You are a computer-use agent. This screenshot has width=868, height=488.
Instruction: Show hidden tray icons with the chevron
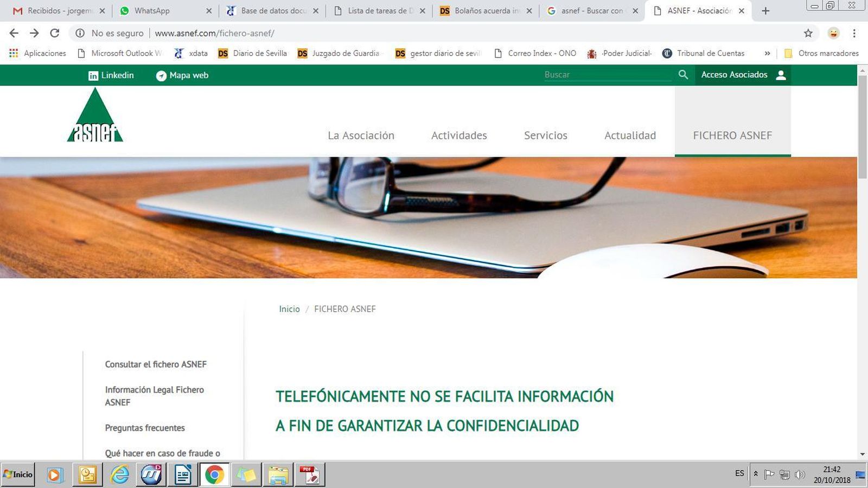click(756, 474)
